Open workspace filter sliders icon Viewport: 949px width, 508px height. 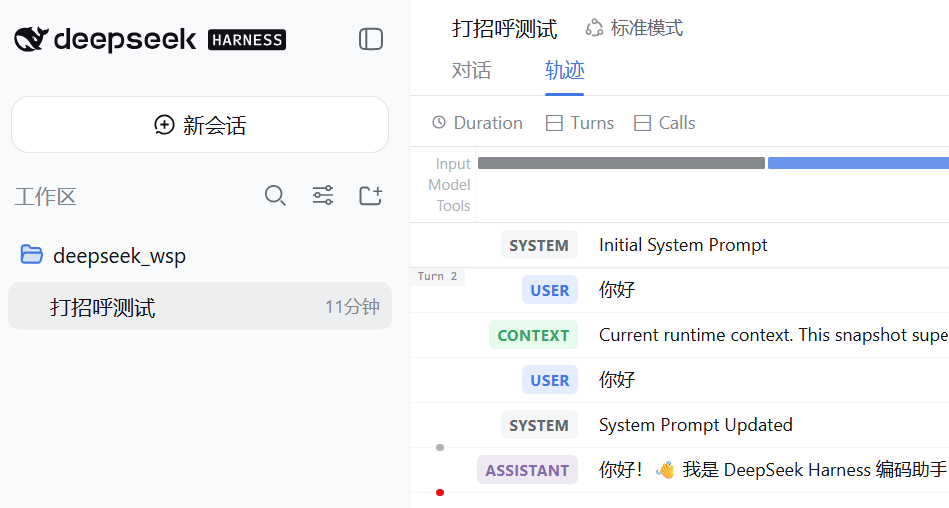coord(323,196)
